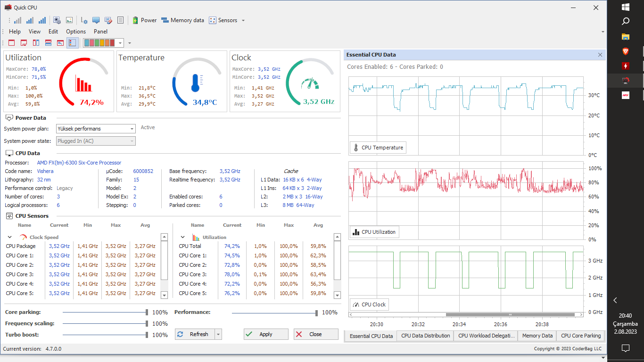Image resolution: width=644 pixels, height=362 pixels.
Task: Collapse the Utilization sensor group
Action: point(183,238)
